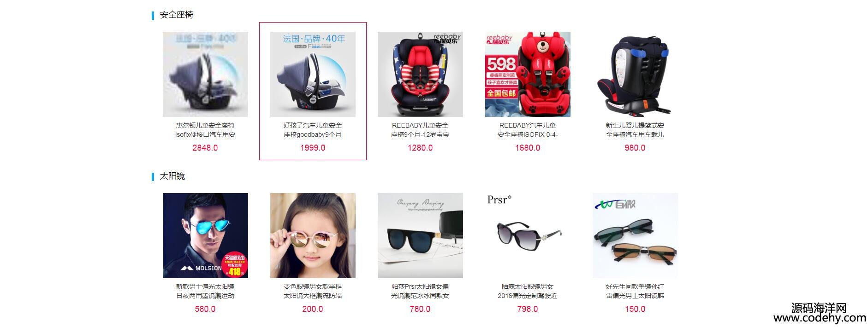The height and width of the screenshot is (327, 868).
Task: Open the REEBABY striped car seat image
Action: (x=420, y=74)
